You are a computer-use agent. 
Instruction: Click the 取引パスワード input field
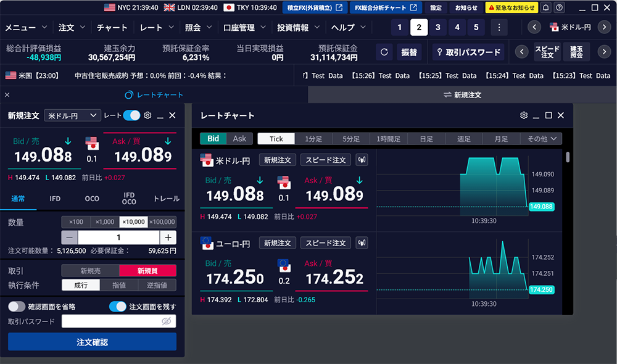[x=111, y=321]
